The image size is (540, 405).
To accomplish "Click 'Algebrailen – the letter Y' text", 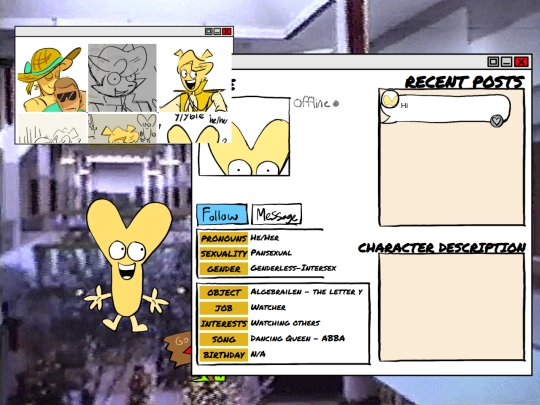I will pos(306,292).
